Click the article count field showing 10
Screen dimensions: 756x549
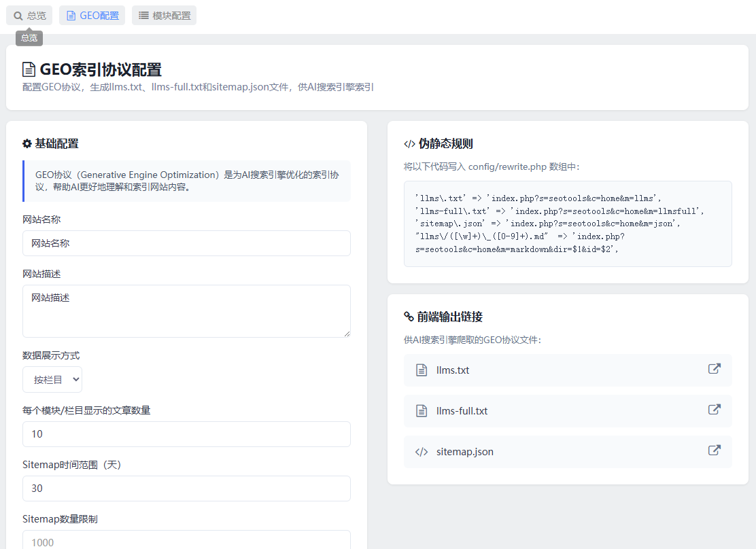(186, 434)
